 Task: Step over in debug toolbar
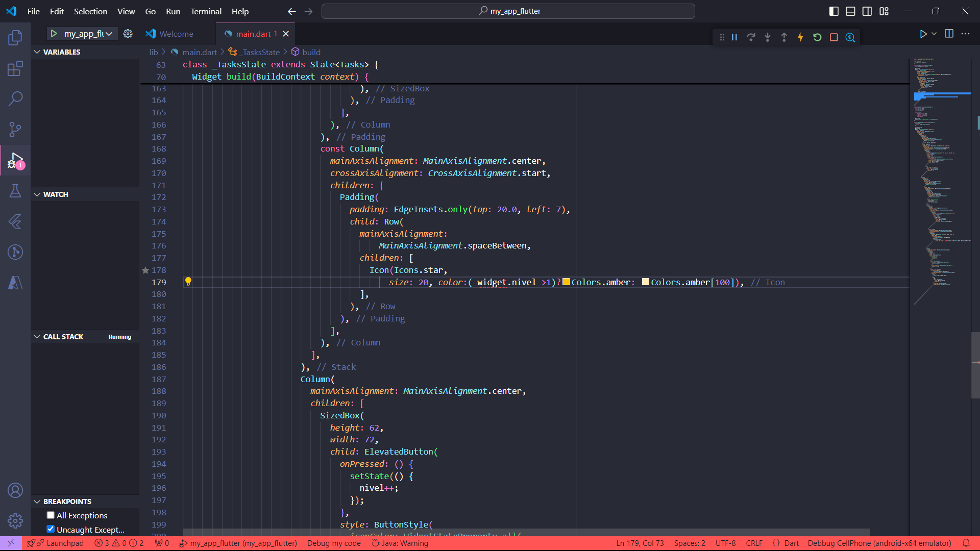pyautogui.click(x=751, y=37)
